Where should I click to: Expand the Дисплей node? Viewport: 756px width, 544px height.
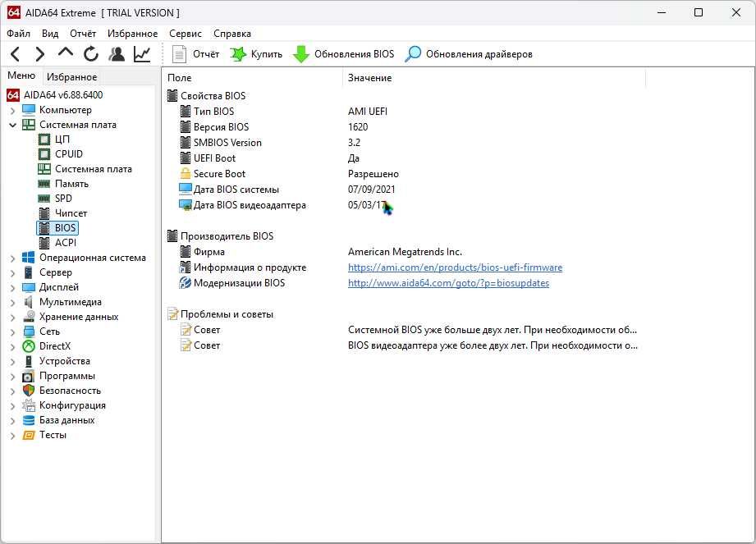(12, 288)
